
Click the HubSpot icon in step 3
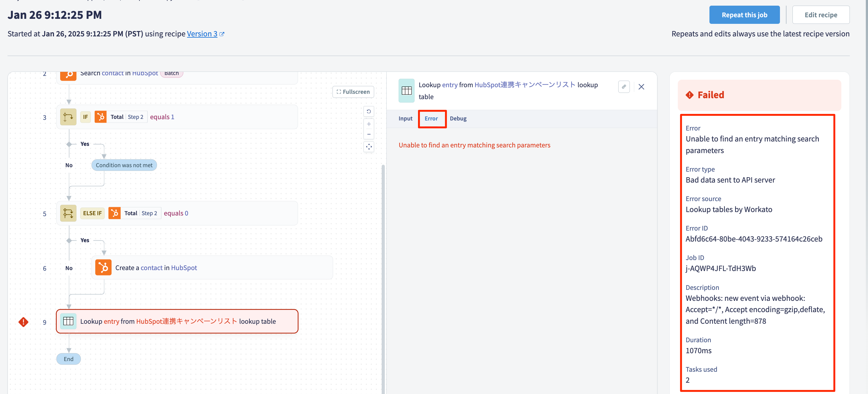tap(100, 117)
